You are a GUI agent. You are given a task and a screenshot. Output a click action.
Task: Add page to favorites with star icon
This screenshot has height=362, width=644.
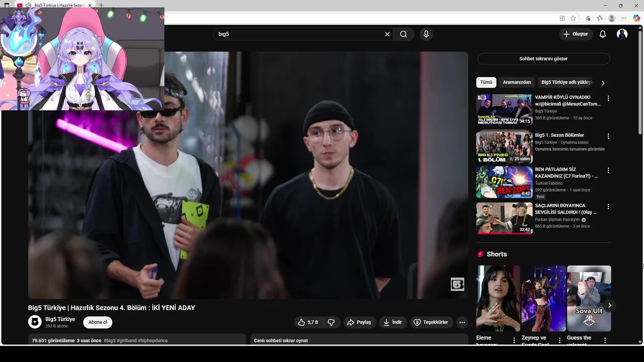click(x=573, y=18)
